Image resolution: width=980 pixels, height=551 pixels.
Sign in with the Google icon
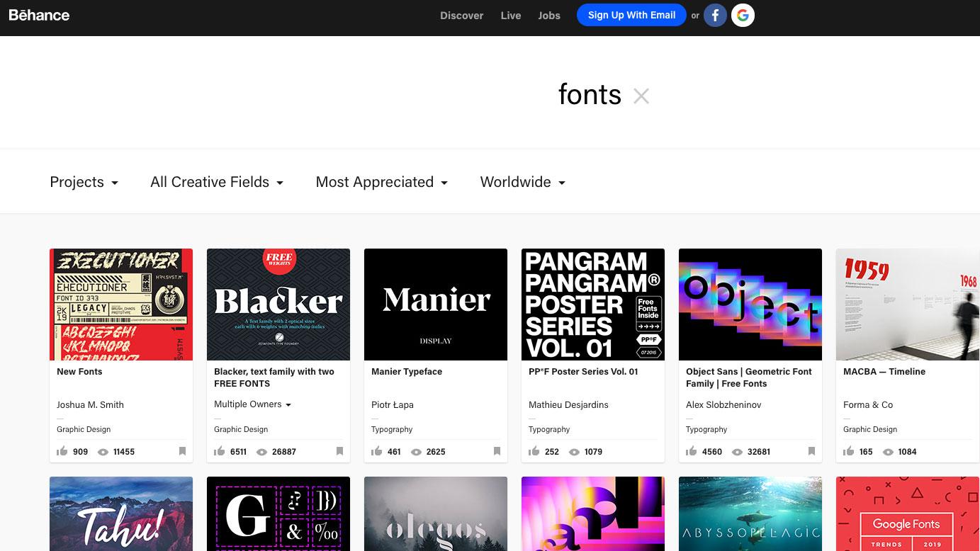(x=743, y=15)
